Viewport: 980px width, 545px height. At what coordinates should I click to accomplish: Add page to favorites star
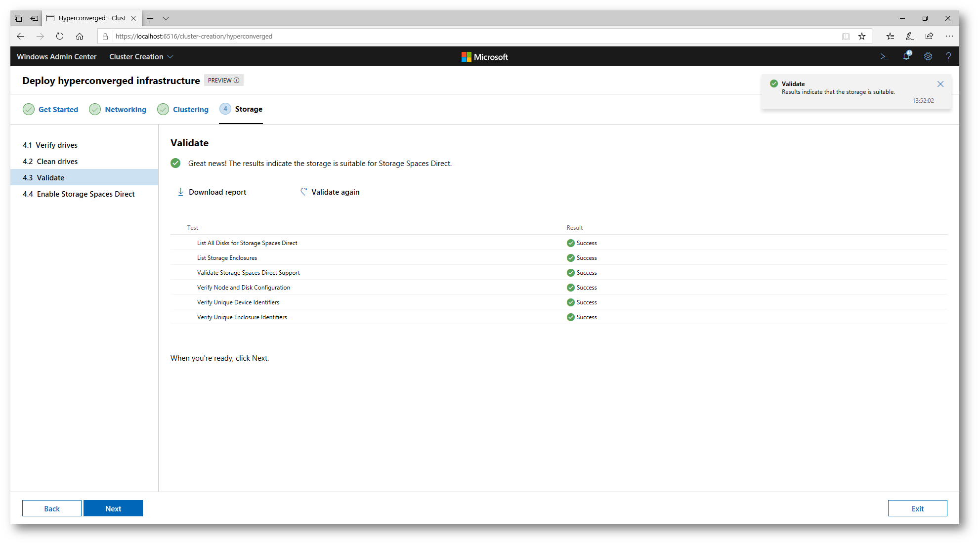point(862,36)
